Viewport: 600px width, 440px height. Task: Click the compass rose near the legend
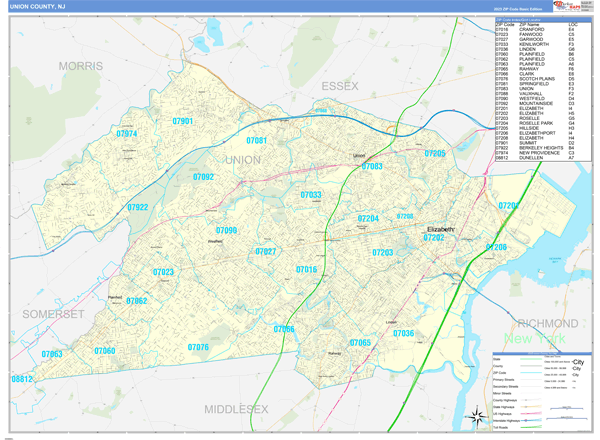pos(473,420)
